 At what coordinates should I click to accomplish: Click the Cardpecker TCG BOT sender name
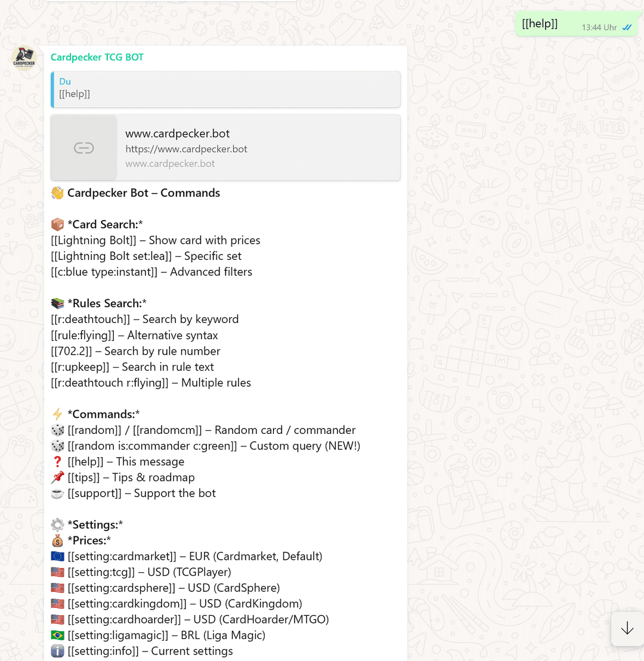coord(97,57)
